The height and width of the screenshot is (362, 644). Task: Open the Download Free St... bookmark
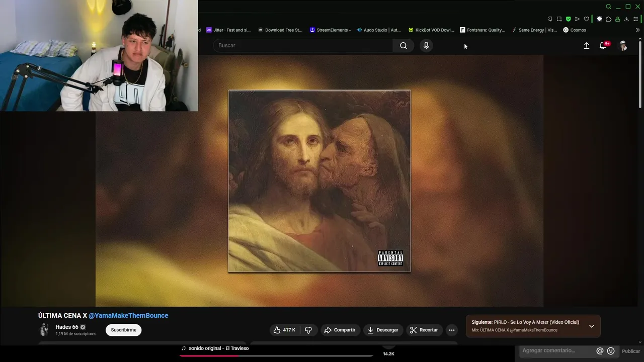[x=280, y=30]
